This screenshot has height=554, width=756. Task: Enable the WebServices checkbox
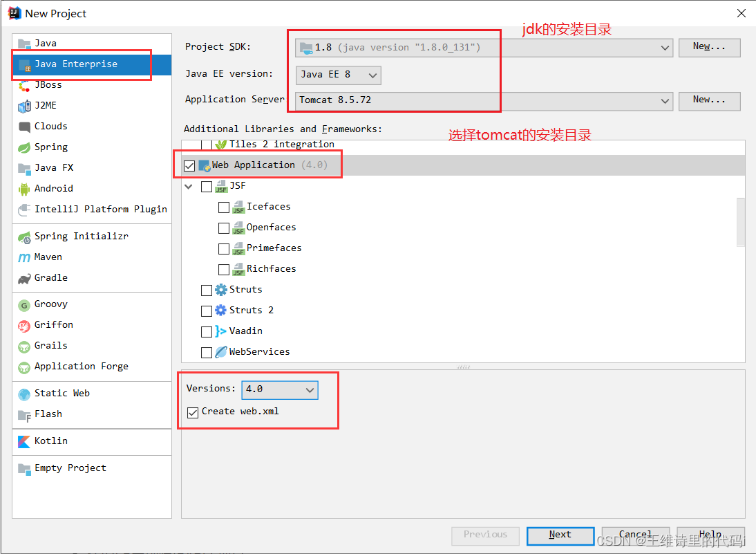tap(207, 352)
